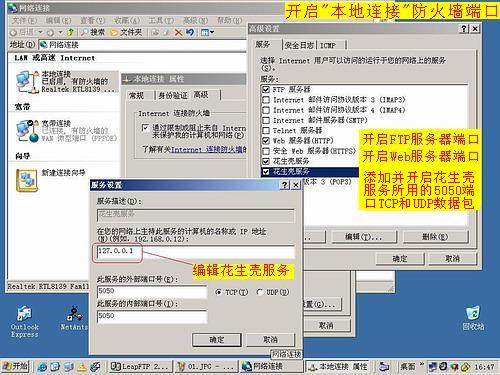Switch to 01.JPG taskbar button
500x375 pixels.
[x=207, y=367]
